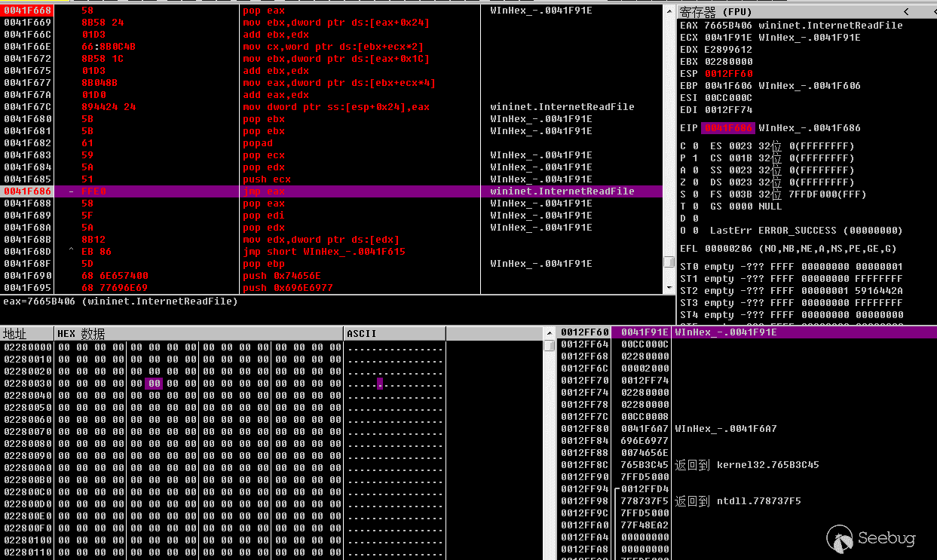Select instruction add eax,edx

[x=276, y=95]
